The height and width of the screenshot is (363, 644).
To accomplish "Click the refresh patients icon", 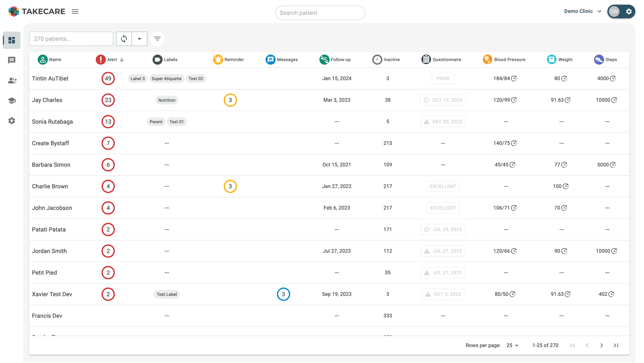I will tap(124, 39).
